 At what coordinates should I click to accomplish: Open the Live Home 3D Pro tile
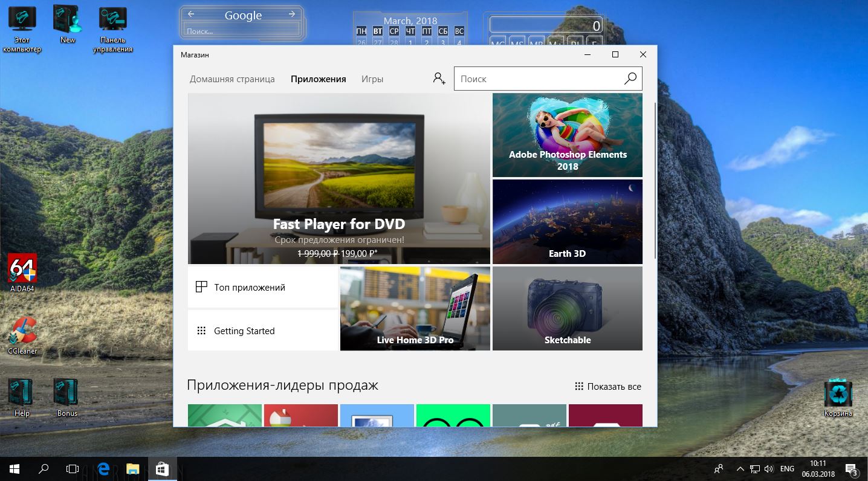[415, 309]
